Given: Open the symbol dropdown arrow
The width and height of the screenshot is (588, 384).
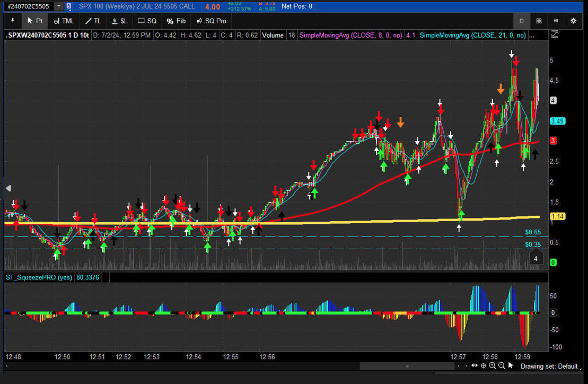Looking at the screenshot, I should pyautogui.click(x=58, y=6).
